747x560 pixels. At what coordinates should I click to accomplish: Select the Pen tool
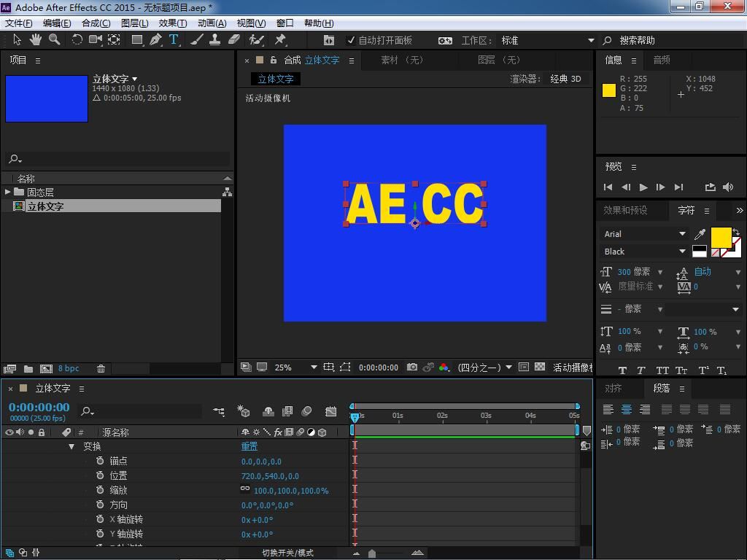pyautogui.click(x=155, y=40)
